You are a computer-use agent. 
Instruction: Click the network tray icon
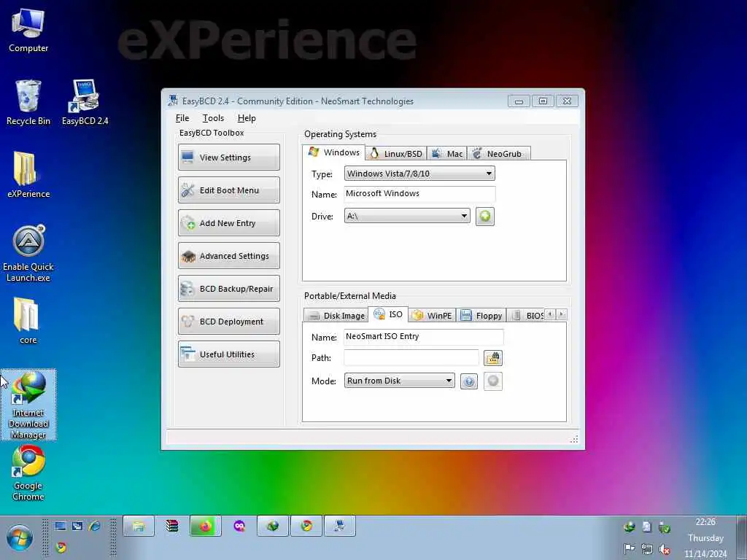(647, 549)
